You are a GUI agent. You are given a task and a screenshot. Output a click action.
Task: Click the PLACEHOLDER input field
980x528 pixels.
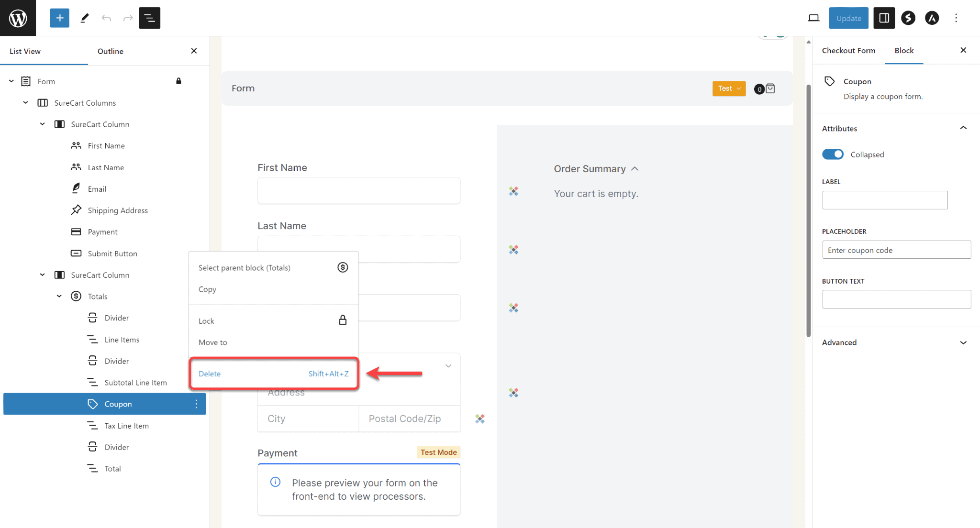(897, 250)
